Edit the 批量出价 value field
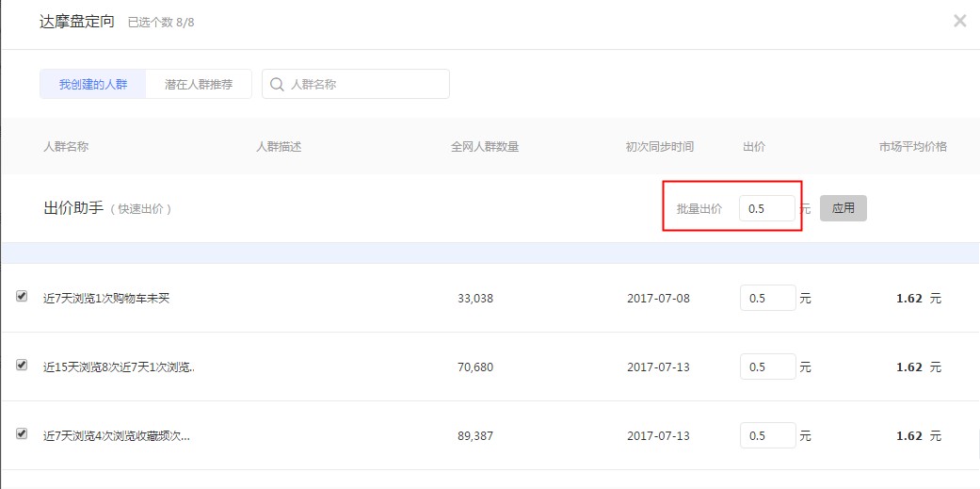Viewport: 980px width, 489px height. [767, 208]
